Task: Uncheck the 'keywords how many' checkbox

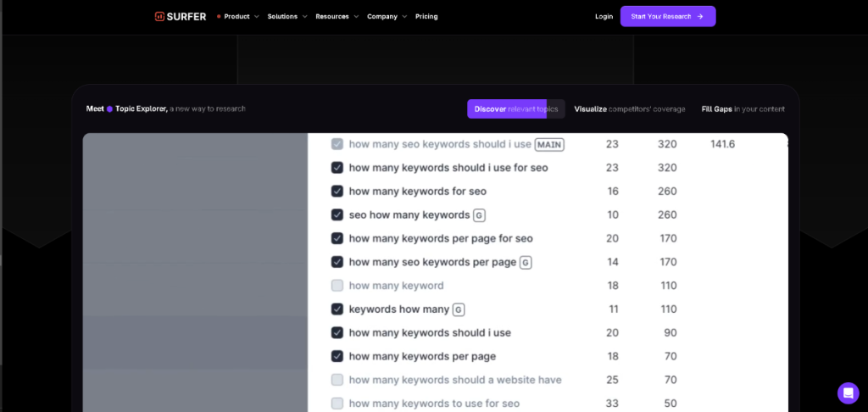Action: click(x=337, y=309)
